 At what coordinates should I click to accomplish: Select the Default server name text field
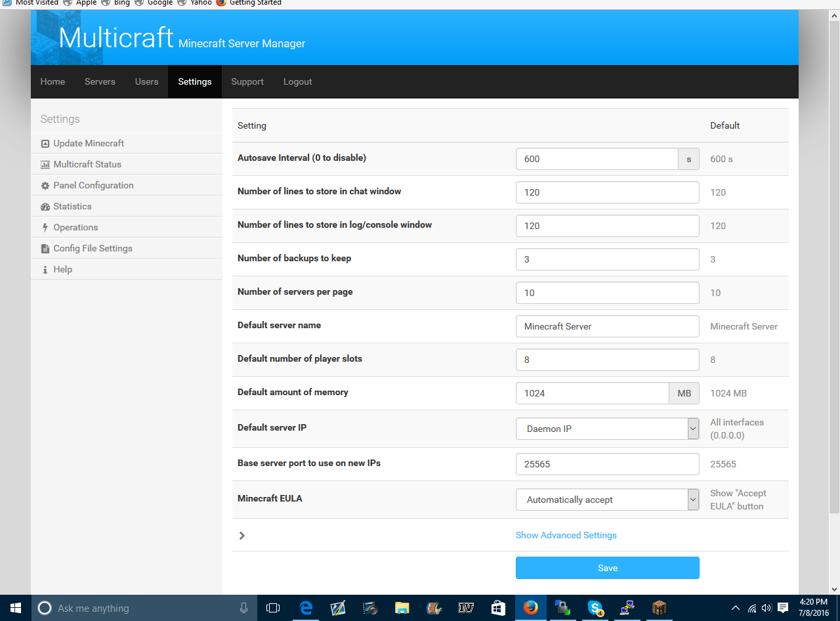(x=607, y=326)
